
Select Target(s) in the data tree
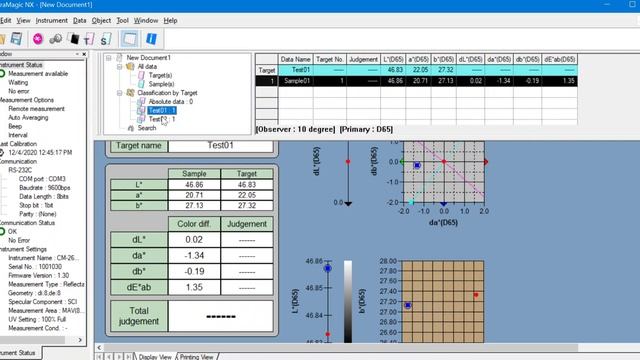(160, 76)
